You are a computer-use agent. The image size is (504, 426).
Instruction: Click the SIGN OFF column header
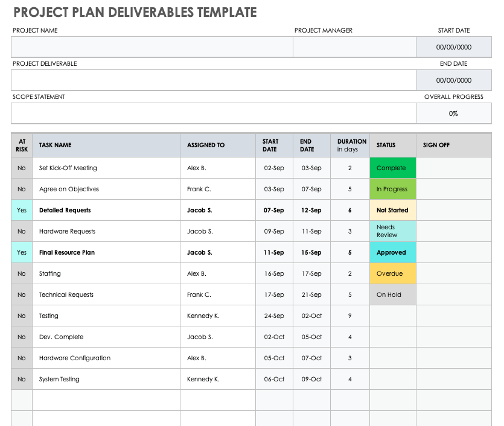tap(454, 145)
